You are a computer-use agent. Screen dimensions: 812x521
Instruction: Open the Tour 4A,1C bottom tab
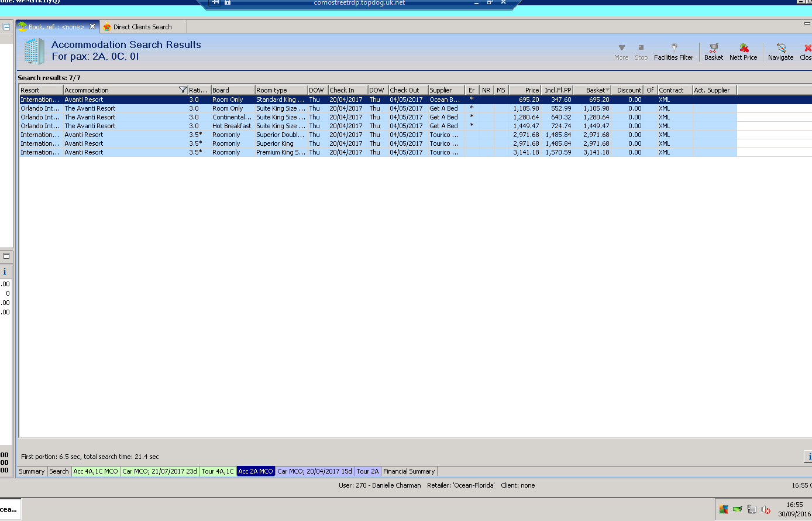218,471
